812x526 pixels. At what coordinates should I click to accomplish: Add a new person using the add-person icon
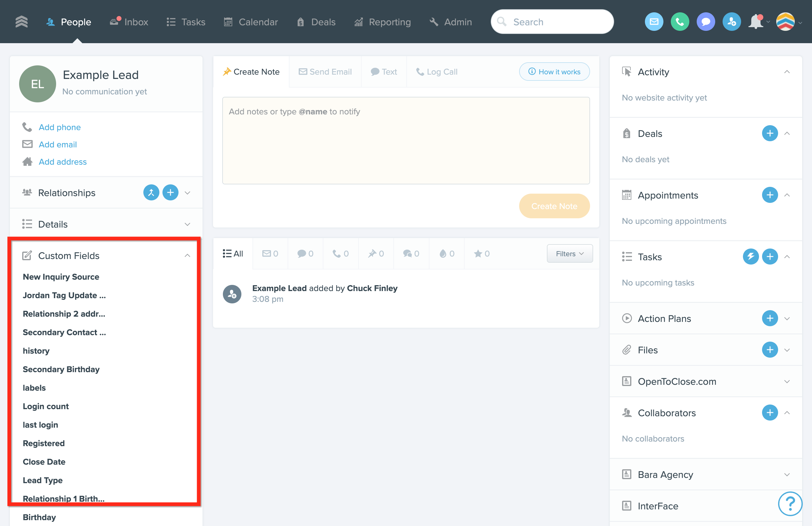point(732,22)
